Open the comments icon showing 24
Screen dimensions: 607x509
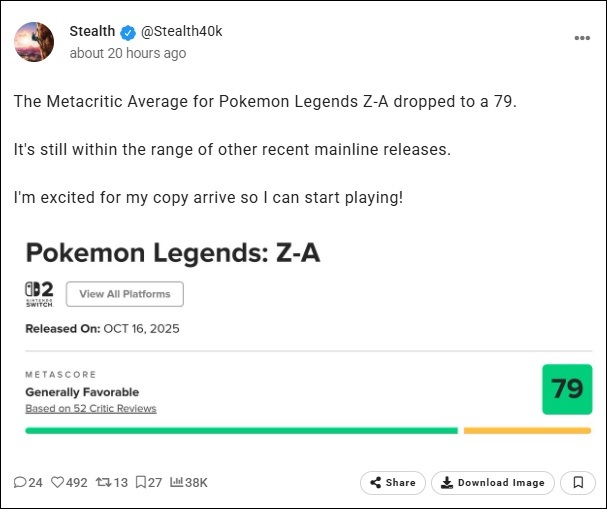[x=21, y=482]
